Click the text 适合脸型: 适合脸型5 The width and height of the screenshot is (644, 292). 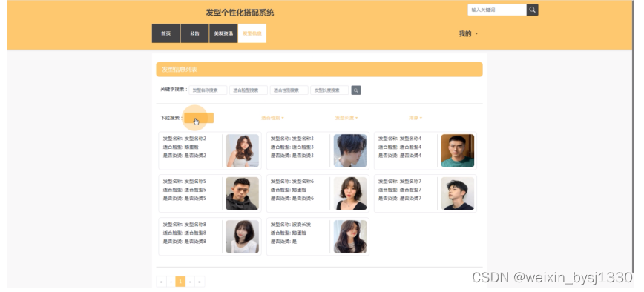click(185, 190)
